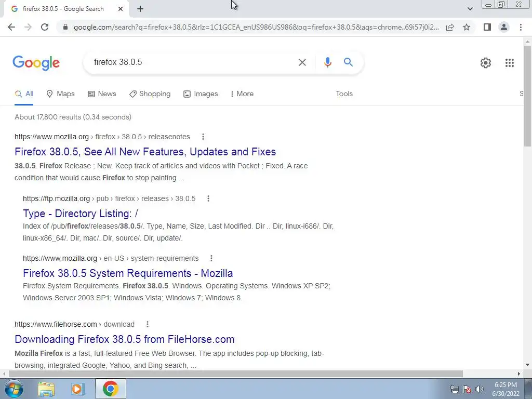The width and height of the screenshot is (532, 399).
Task: Go to Google home via logo
Action: (x=36, y=63)
